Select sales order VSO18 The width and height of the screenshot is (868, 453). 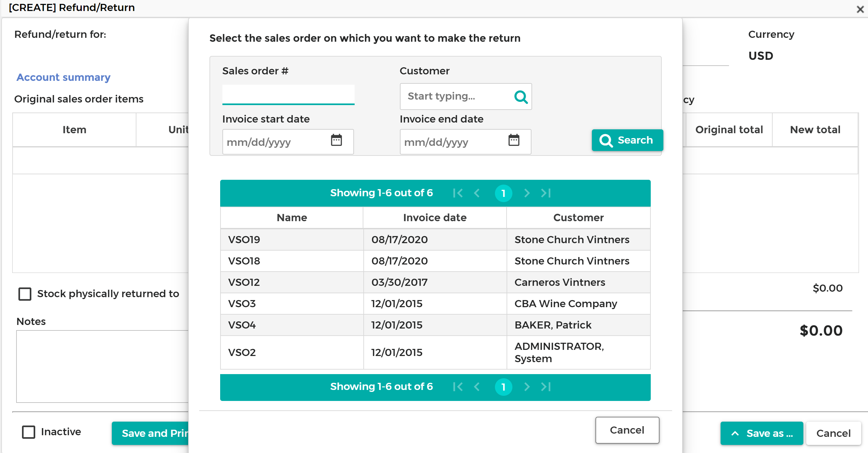tap(435, 261)
